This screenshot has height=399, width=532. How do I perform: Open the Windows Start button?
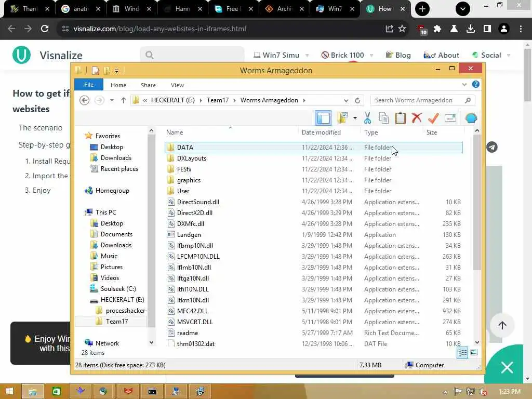pyautogui.click(x=9, y=391)
